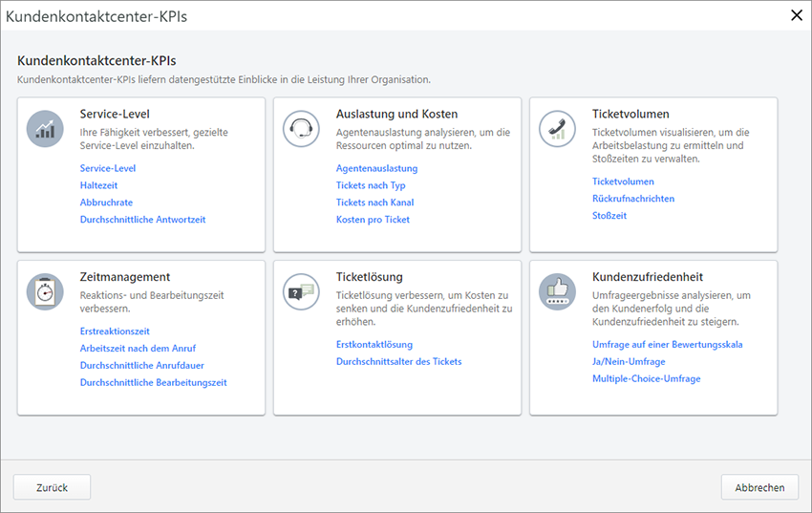This screenshot has width=812, height=513.
Task: Open the Agentenauslastung link
Action: point(376,168)
